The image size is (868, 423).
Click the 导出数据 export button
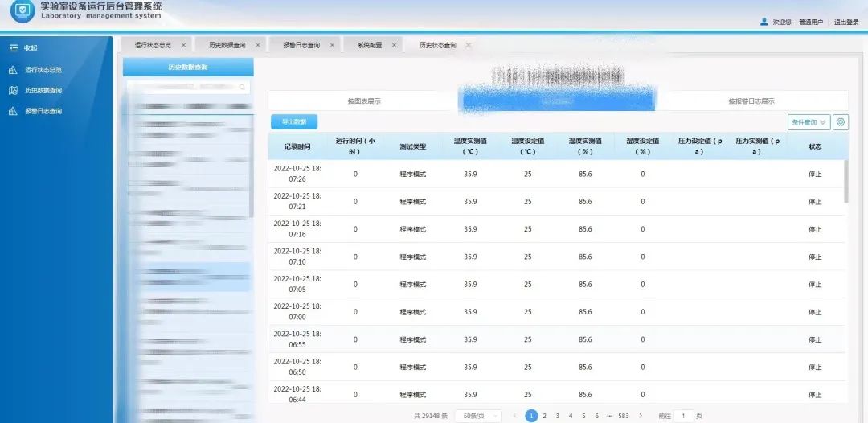294,122
